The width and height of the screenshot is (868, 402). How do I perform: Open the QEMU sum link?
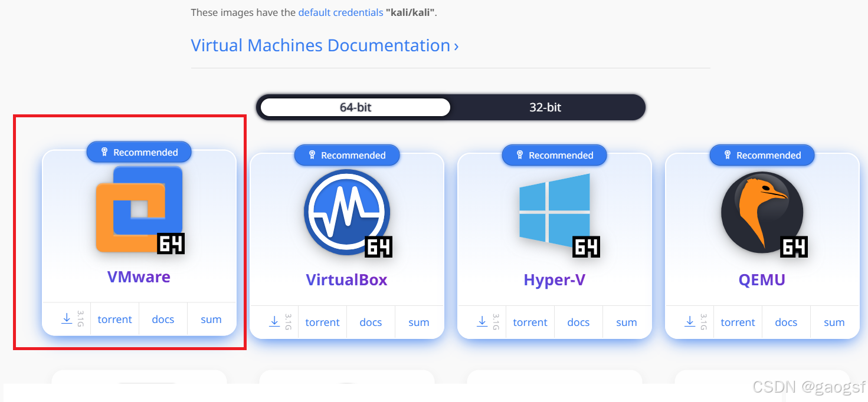click(834, 322)
